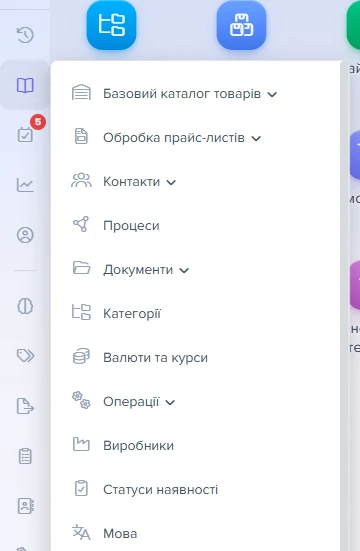The width and height of the screenshot is (360, 551).
Task: Select the open book catalog sidebar icon
Action: (25, 85)
